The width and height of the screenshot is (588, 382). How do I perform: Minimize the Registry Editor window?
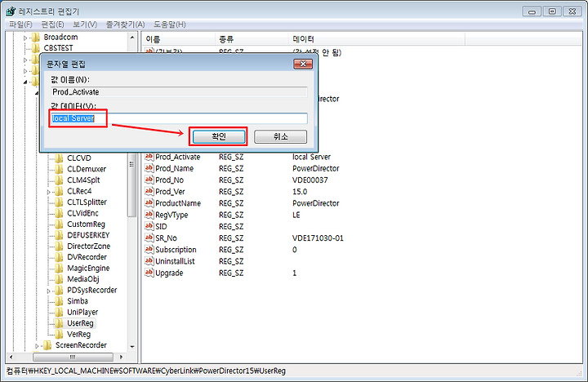click(532, 11)
